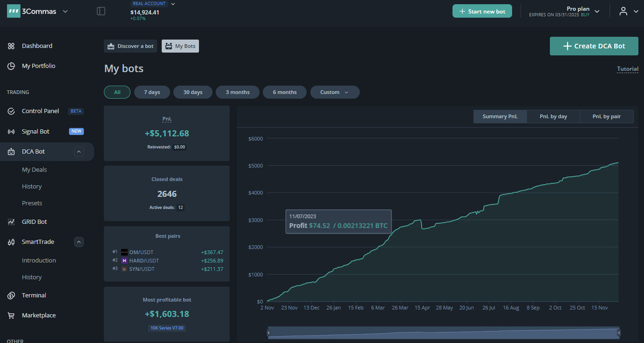Click the SYN/USDT best pair row
The height and width of the screenshot is (343, 644).
click(167, 269)
